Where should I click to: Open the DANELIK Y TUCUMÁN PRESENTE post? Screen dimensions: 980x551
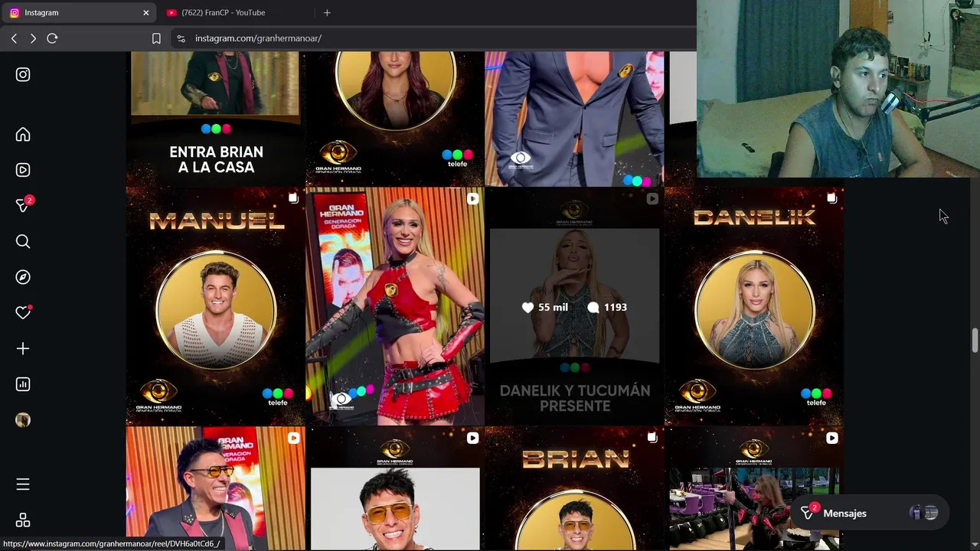[574, 306]
